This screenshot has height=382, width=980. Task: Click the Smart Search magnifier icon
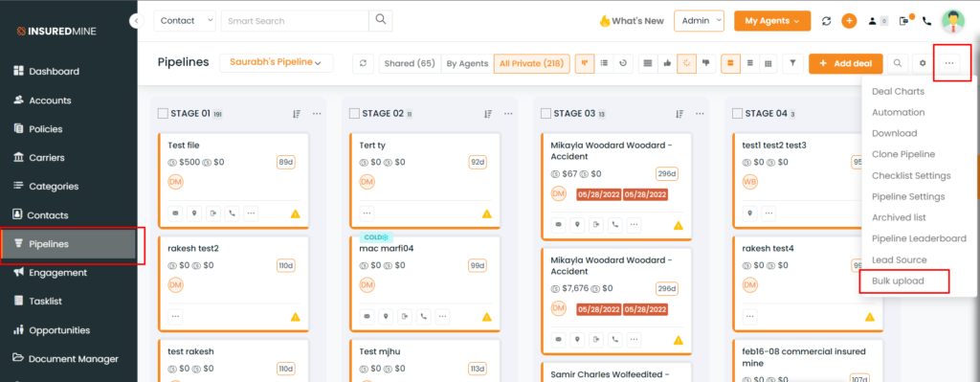tap(380, 20)
